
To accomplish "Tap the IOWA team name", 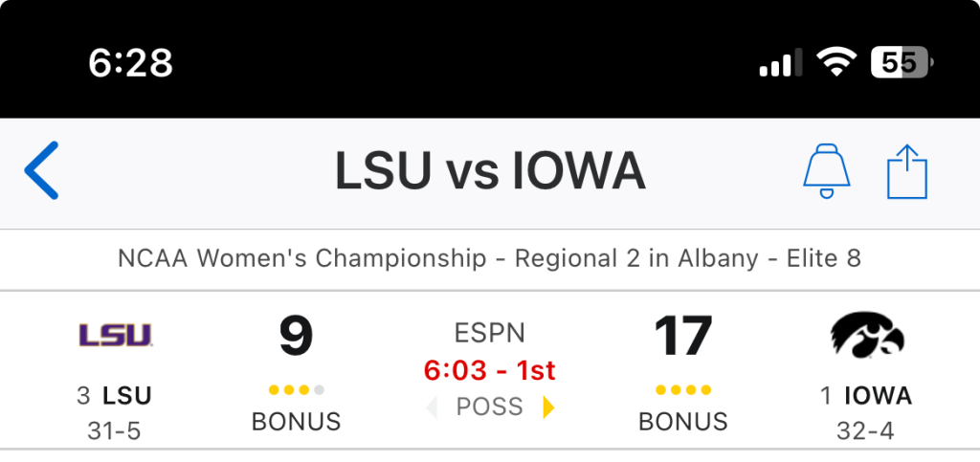I will pyautogui.click(x=877, y=395).
